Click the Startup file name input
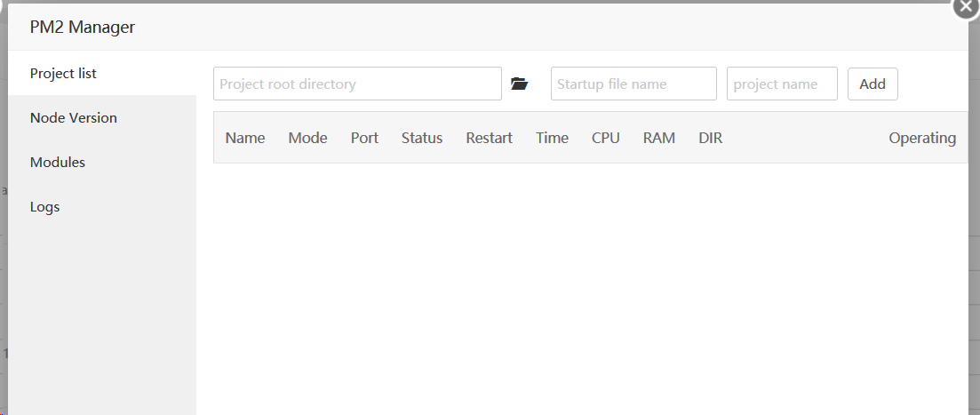980x415 pixels. [633, 84]
